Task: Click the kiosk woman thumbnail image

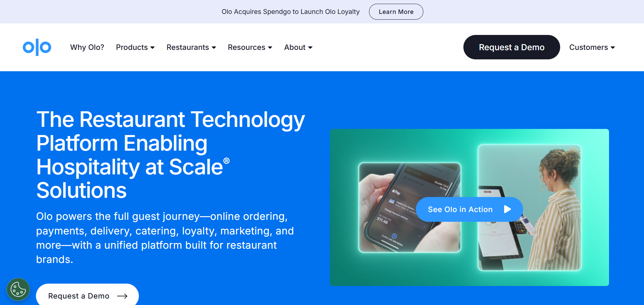Action: pos(530,208)
